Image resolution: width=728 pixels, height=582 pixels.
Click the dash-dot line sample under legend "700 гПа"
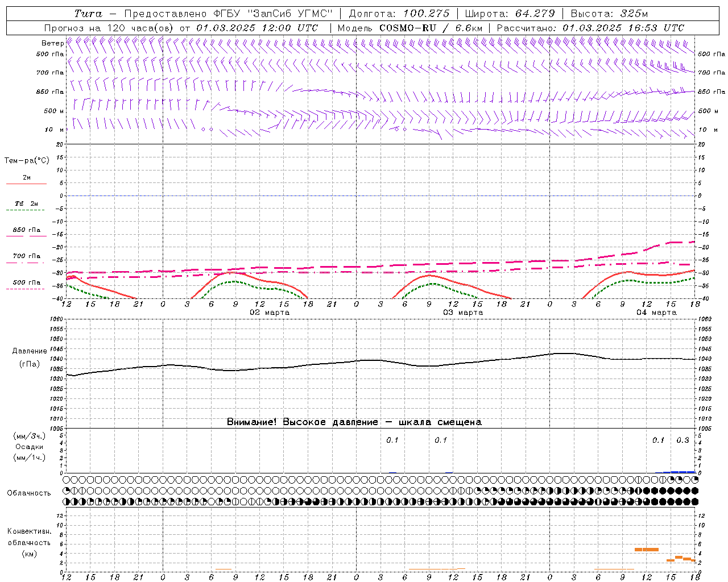[25, 263]
